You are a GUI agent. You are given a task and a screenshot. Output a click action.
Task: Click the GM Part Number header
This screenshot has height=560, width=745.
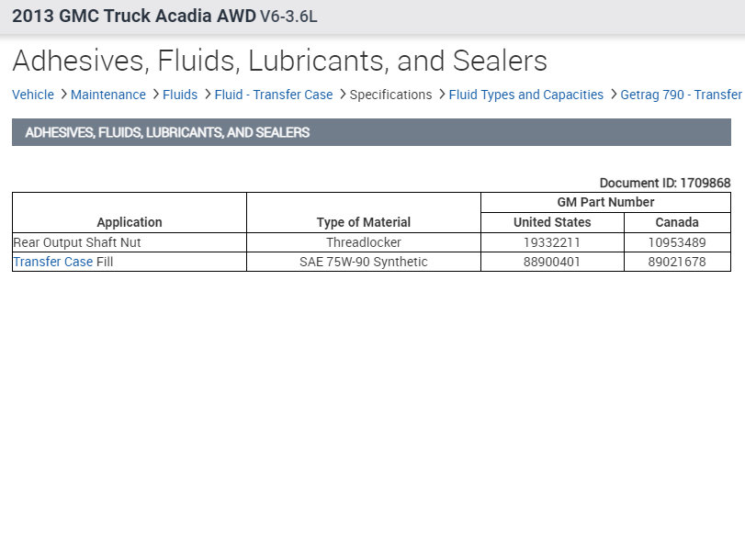(605, 202)
